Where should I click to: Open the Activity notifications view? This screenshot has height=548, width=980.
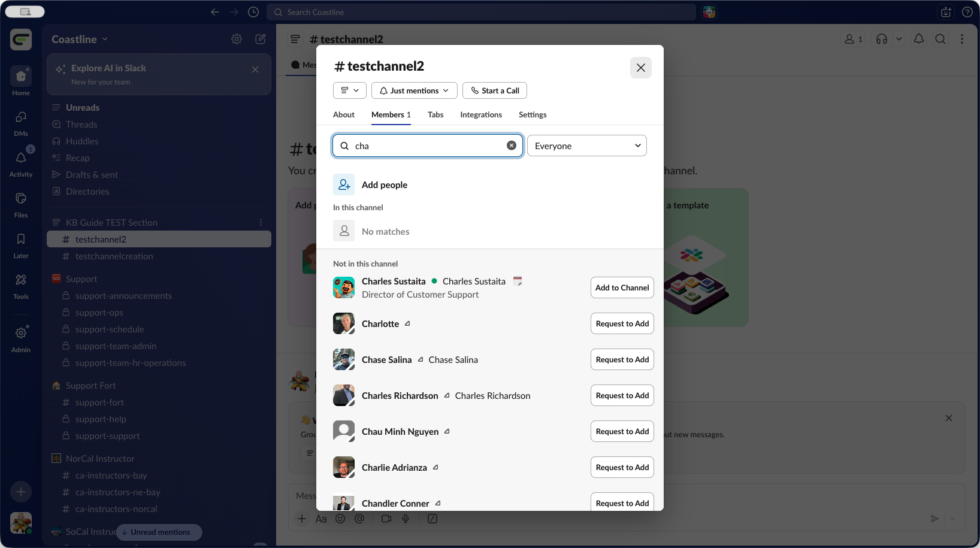[21, 162]
